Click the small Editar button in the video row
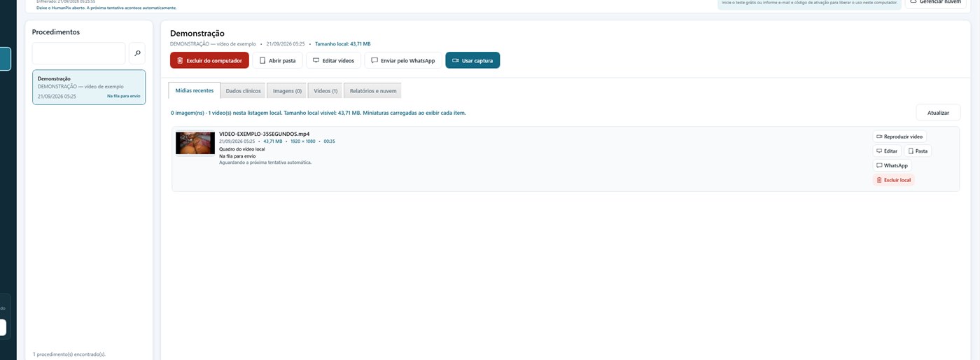The height and width of the screenshot is (360, 980). 887,151
